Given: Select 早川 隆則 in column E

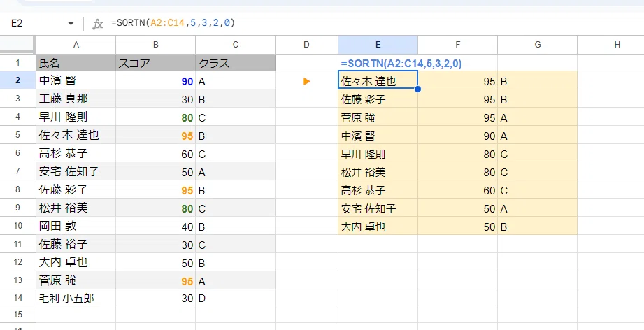Looking at the screenshot, I should pyautogui.click(x=378, y=154).
